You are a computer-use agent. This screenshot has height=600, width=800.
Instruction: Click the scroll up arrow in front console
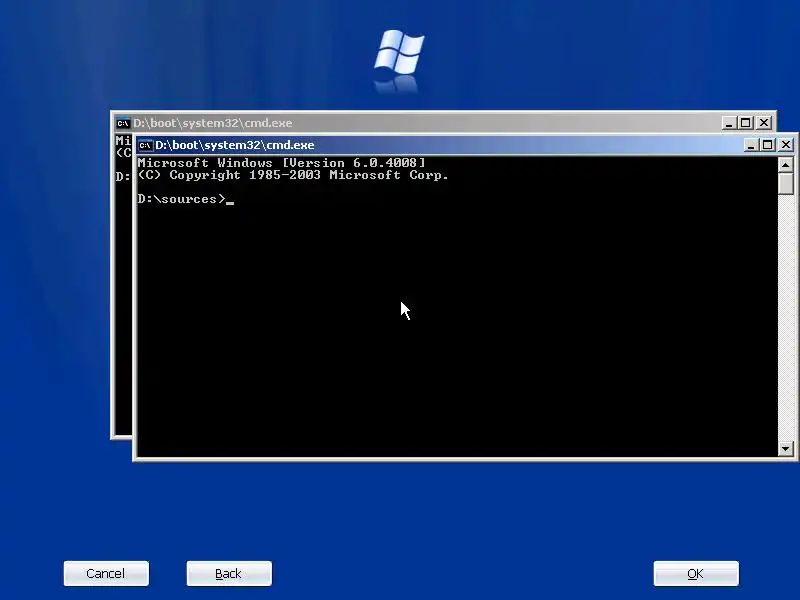click(786, 164)
